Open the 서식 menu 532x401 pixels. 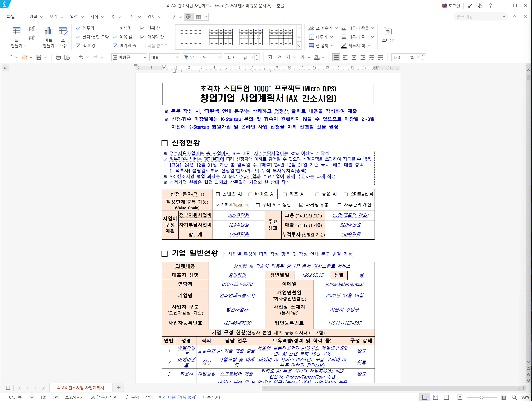pyautogui.click(x=94, y=17)
